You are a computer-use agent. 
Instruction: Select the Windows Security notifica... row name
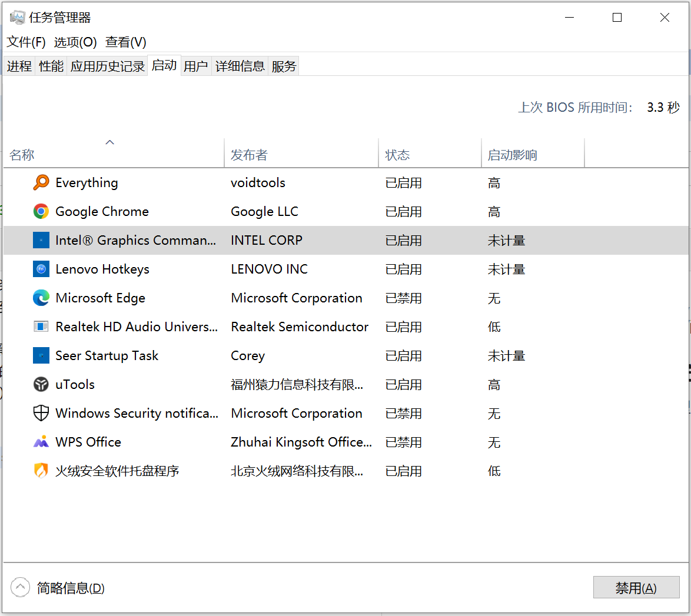point(137,413)
